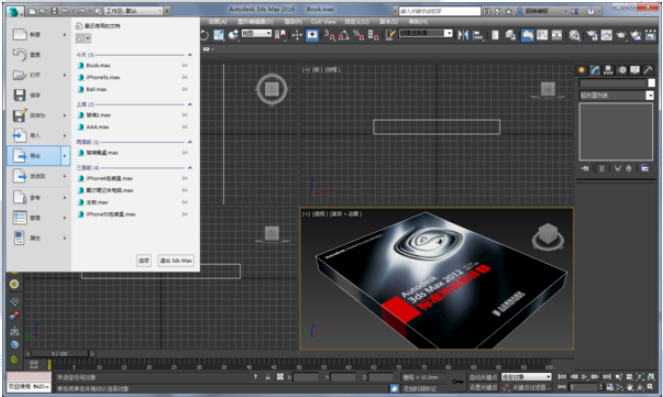Viewport: 663px width, 397px height.
Task: Click the Reset (重置) application menu item
Action: [x=38, y=55]
